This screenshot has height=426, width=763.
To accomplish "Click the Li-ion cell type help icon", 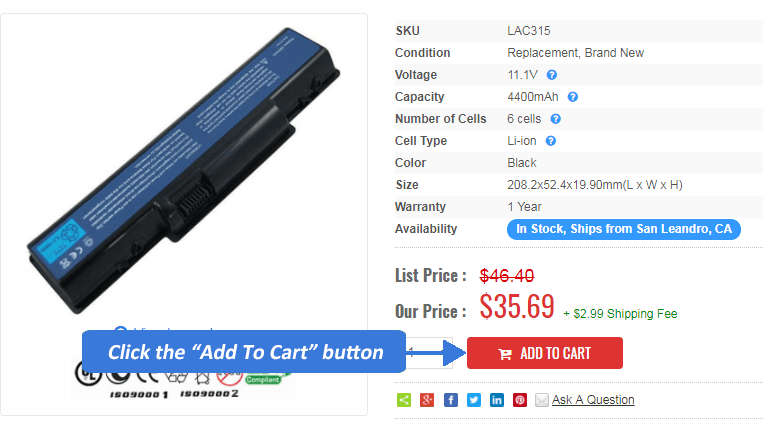I will click(x=550, y=141).
